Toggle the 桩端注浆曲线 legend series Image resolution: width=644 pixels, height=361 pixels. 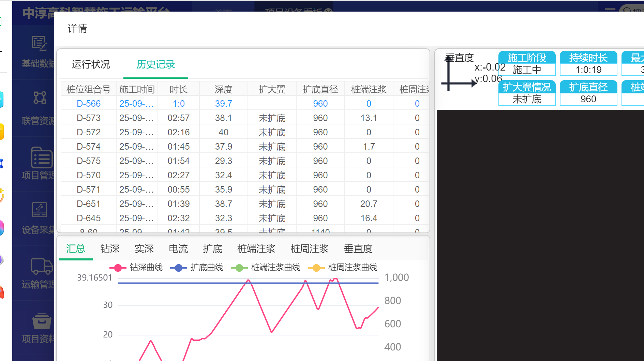[x=266, y=268]
